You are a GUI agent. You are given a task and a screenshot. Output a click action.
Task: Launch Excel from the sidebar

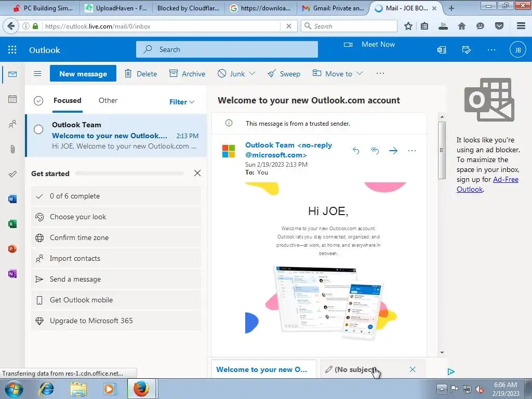point(12,224)
